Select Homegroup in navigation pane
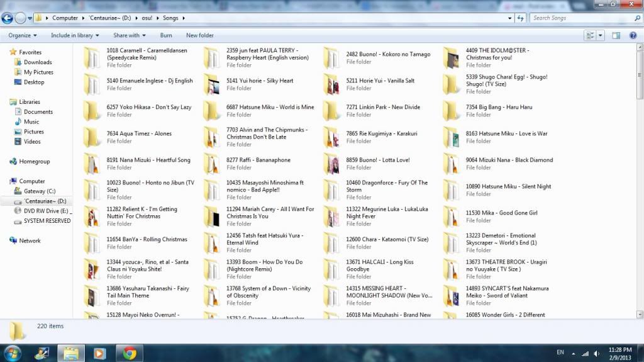 tap(34, 161)
